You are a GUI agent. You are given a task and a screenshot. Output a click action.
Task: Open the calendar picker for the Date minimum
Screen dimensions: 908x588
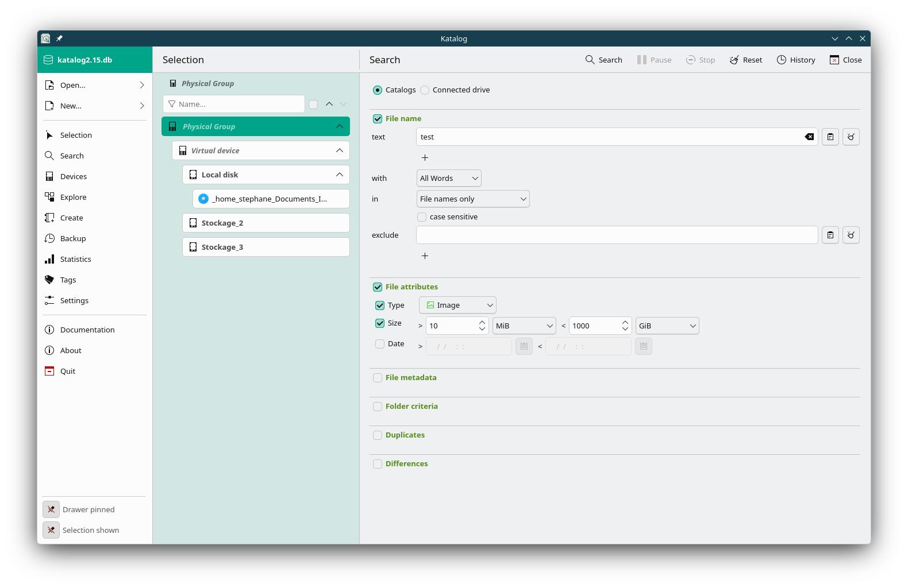[x=524, y=346]
